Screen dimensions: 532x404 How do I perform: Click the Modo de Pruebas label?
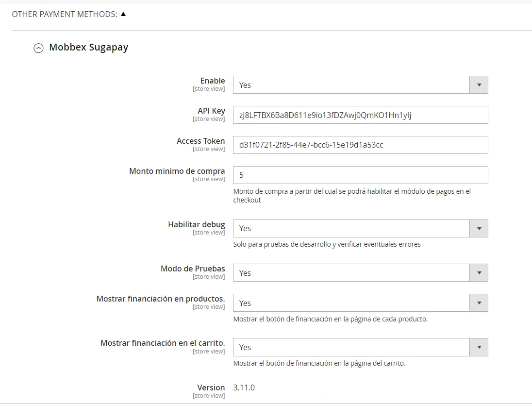[x=193, y=269]
